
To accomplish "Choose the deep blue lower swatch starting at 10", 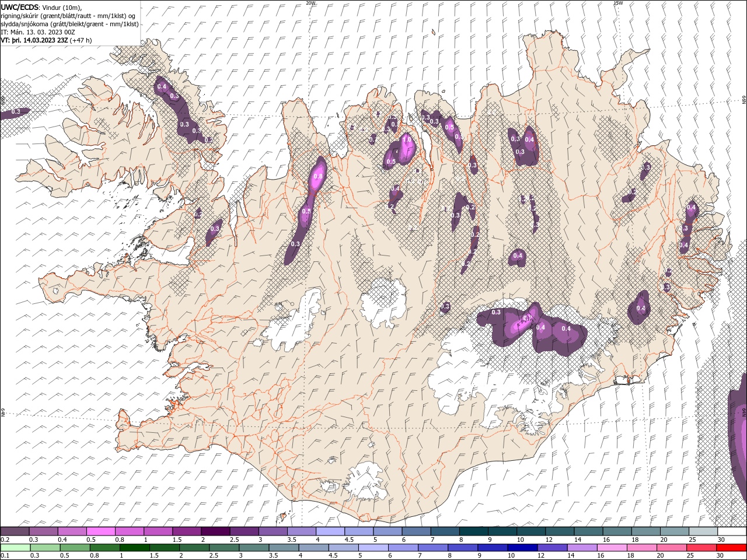I will pos(522,548).
